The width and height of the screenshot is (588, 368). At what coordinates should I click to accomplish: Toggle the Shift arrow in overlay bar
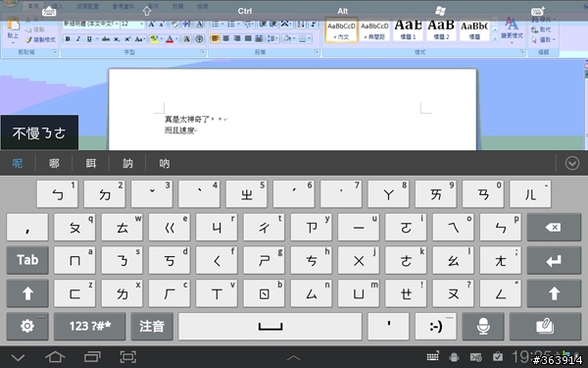tap(147, 11)
